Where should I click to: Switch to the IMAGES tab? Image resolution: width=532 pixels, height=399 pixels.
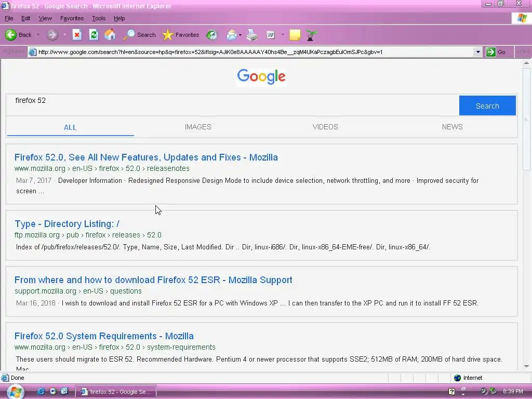point(198,127)
